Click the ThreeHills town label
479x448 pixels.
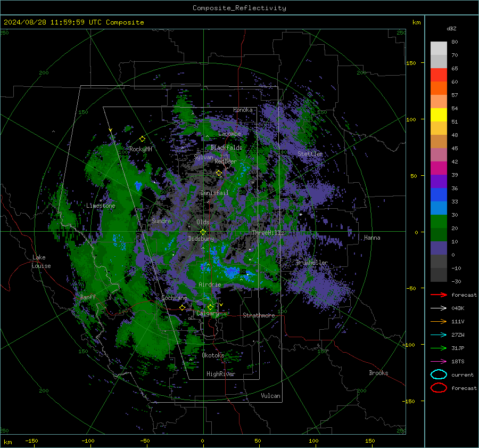click(268, 233)
